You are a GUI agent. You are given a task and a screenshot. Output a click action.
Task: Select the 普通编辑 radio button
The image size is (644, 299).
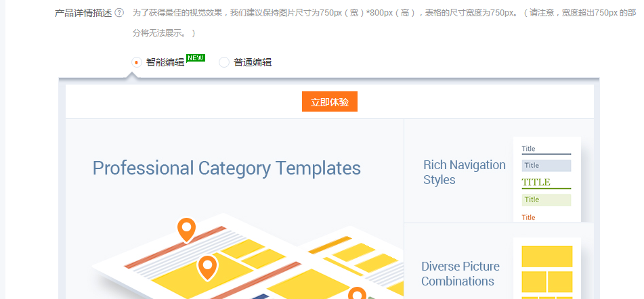click(224, 62)
